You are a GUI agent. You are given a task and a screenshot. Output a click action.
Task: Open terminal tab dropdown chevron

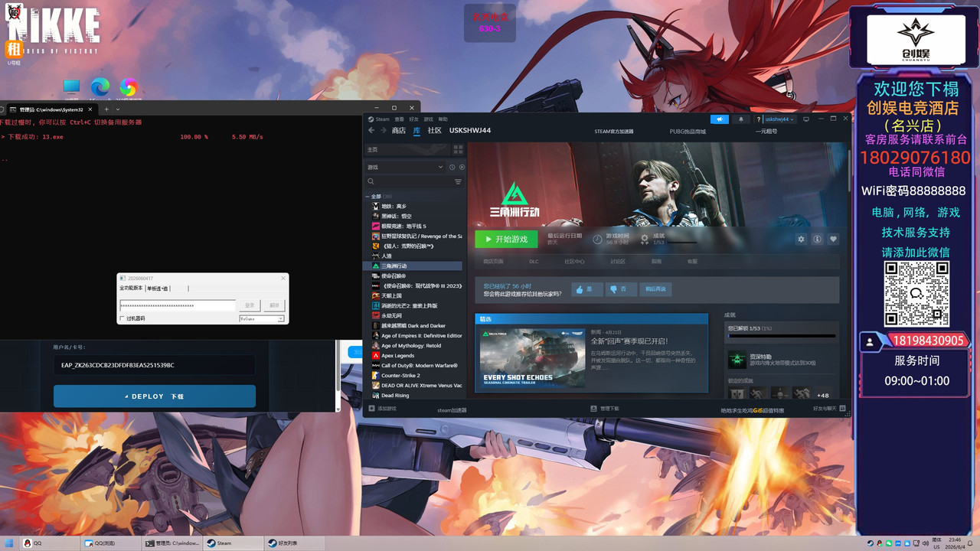coord(117,109)
